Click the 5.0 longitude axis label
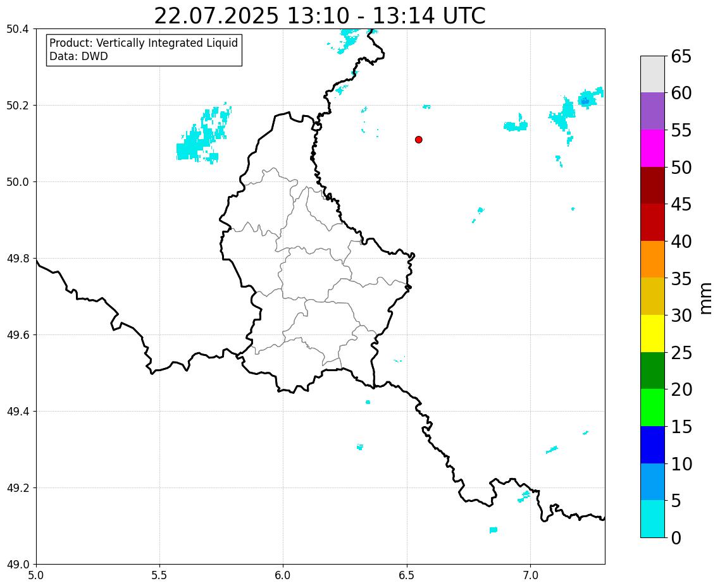Screen dimensions: 720x588 tap(36, 575)
